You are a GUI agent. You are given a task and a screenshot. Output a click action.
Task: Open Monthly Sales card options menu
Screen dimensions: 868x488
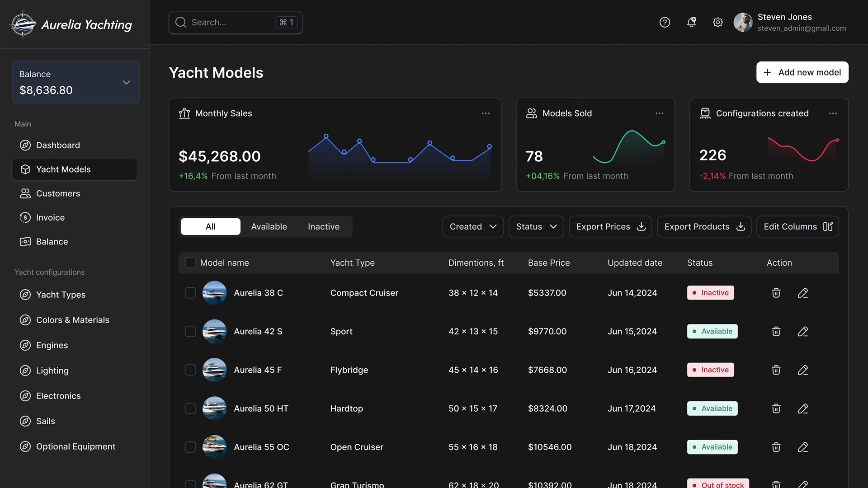(486, 113)
